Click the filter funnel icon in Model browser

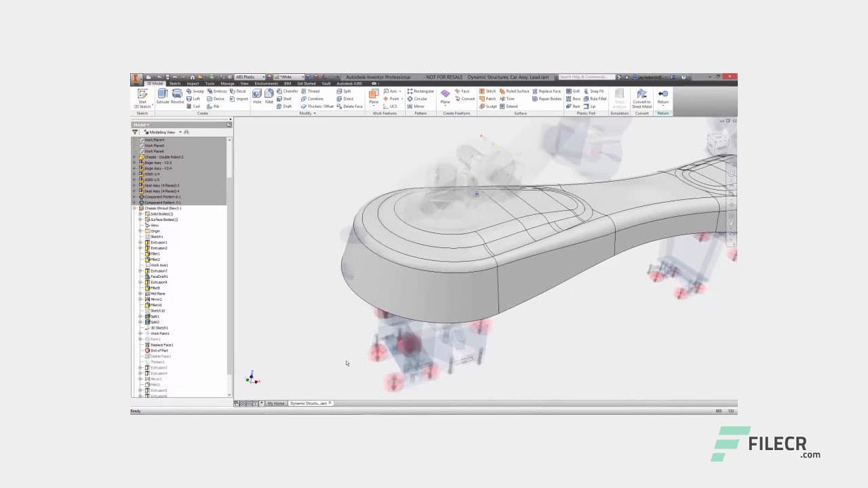[134, 132]
